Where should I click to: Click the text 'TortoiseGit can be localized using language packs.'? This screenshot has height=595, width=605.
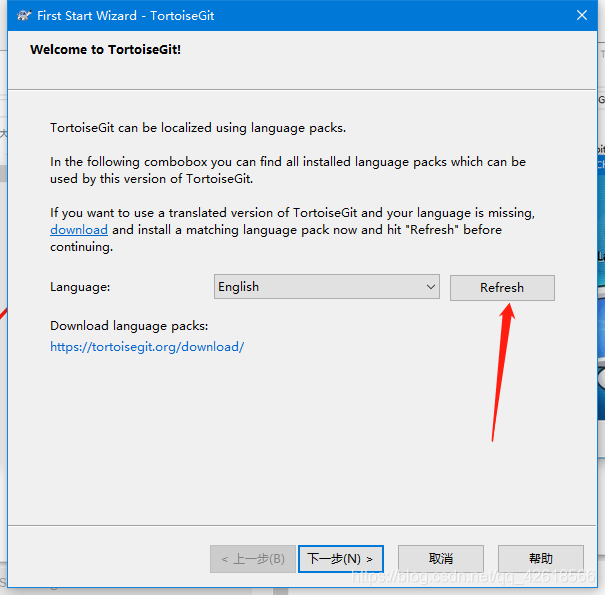(x=198, y=128)
